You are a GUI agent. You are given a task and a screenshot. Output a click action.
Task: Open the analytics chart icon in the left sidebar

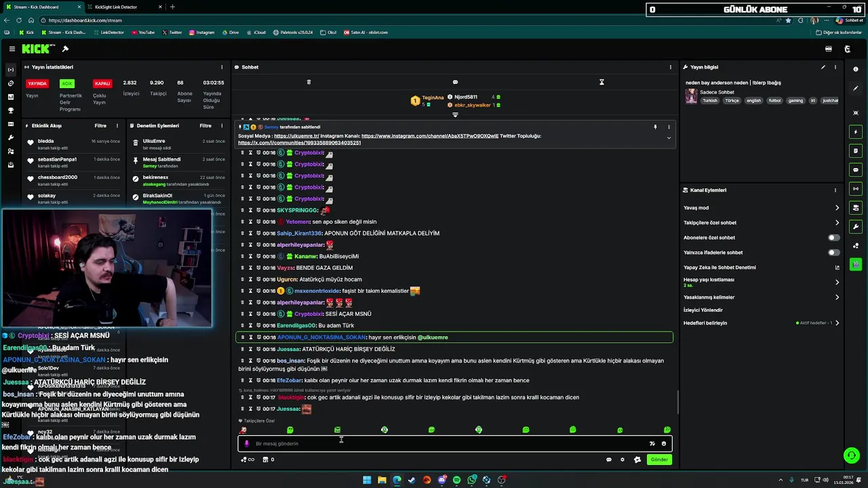10,97
